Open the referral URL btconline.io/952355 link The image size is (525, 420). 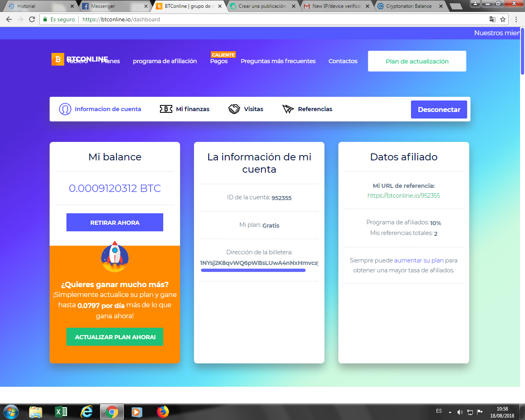[x=404, y=196]
